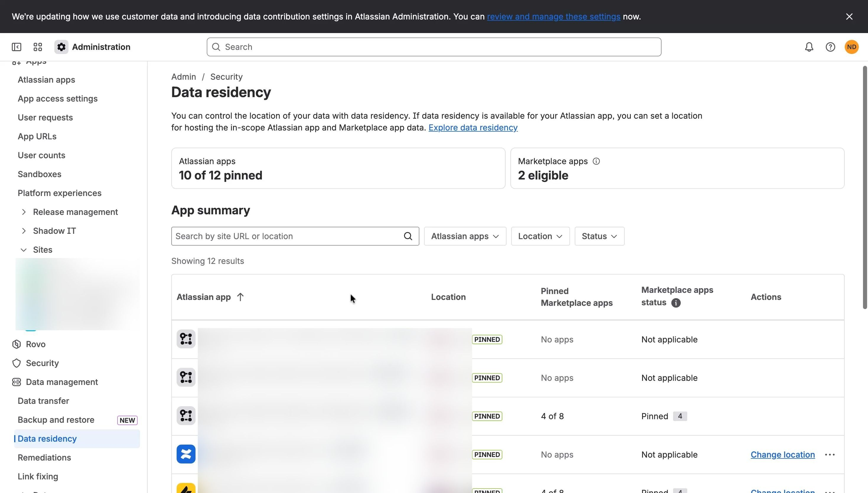Collapse the sidebar with the panel icon

tap(16, 47)
